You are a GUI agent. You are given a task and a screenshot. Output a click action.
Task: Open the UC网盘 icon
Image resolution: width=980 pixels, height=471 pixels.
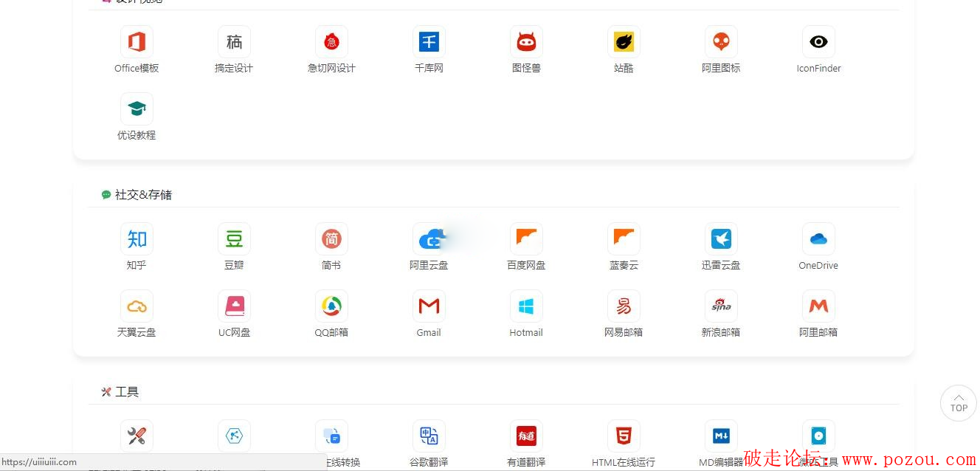click(x=234, y=306)
